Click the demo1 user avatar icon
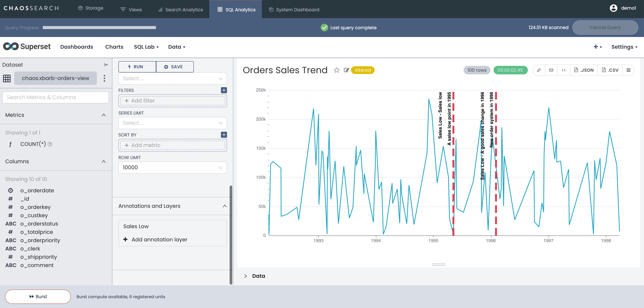This screenshot has height=308, width=644. pos(613,8)
